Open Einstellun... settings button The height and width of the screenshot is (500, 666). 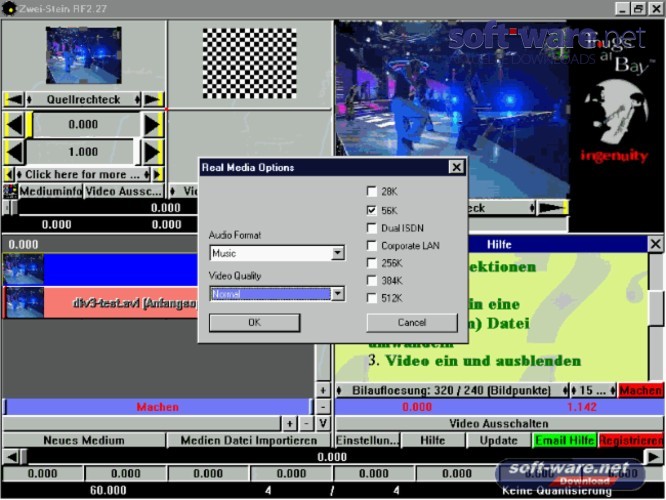point(367,441)
